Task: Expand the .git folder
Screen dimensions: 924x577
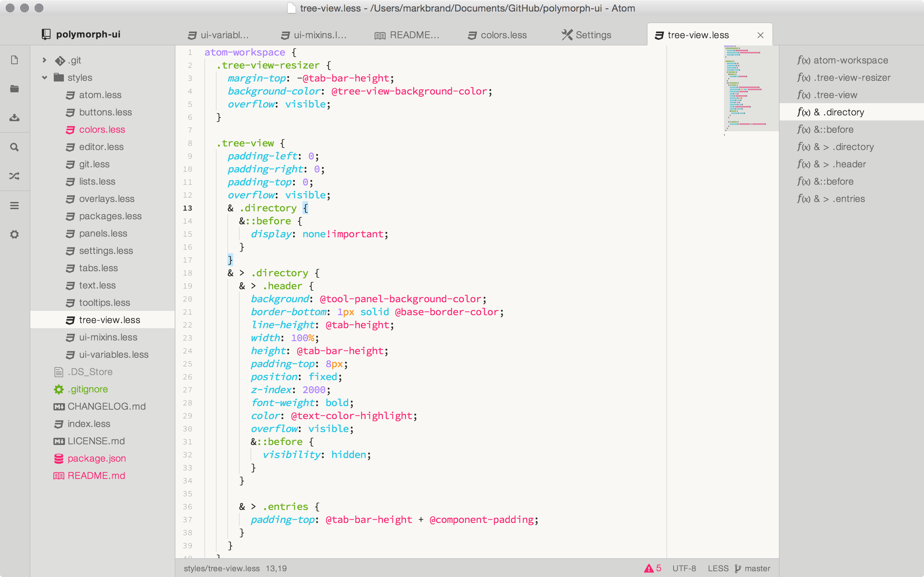Action: tap(44, 60)
